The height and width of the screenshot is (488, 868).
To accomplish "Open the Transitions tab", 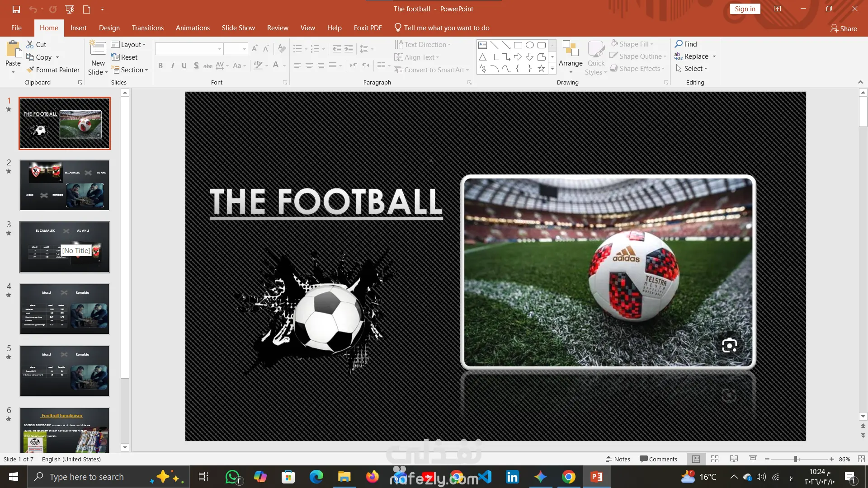I will (147, 28).
